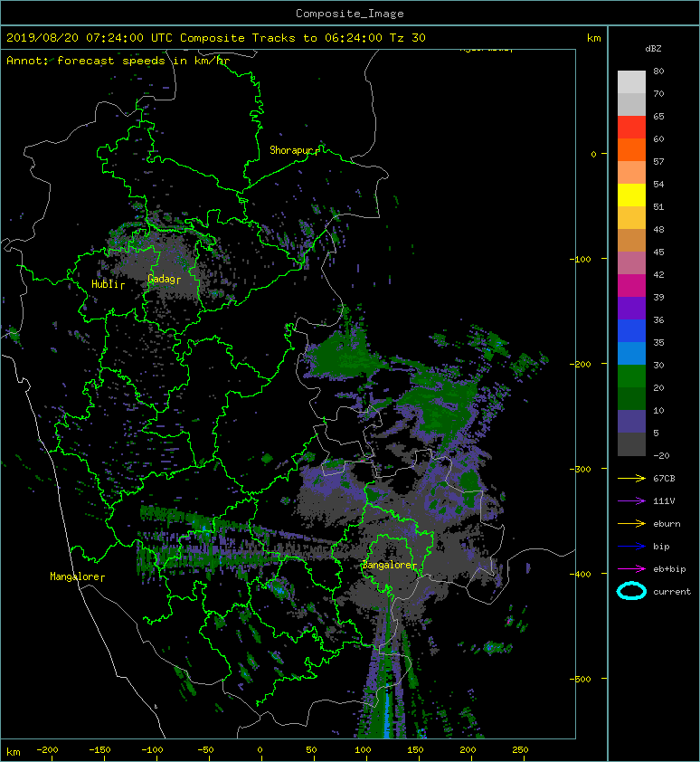The height and width of the screenshot is (762, 700).
Task: Click the eb+bip legend label
Action: [669, 569]
